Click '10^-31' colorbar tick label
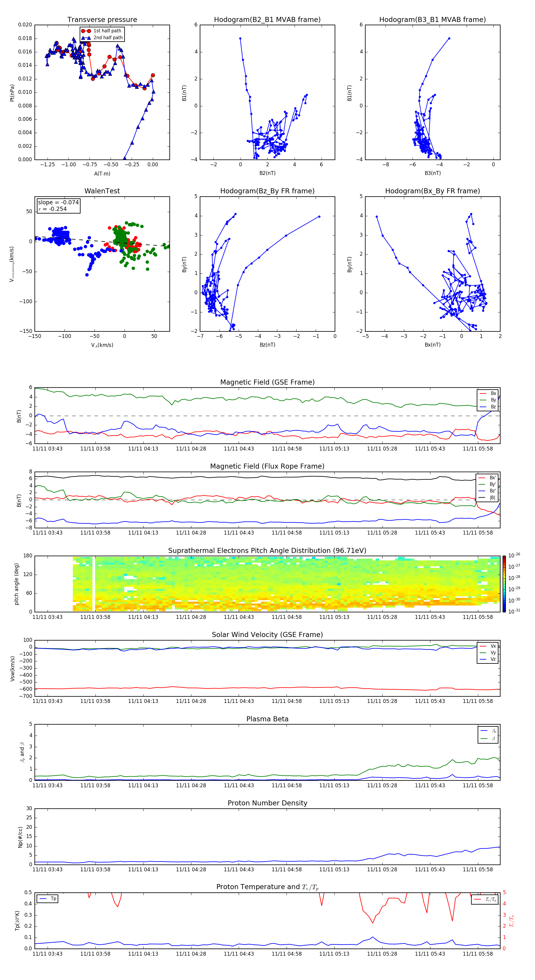Screen dimensions: 535x980 coord(514,611)
